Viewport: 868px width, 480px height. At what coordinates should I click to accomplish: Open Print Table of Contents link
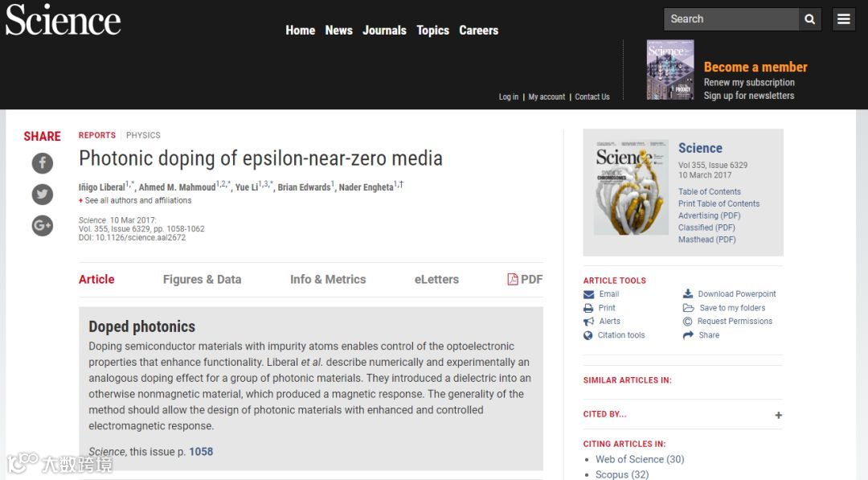click(x=719, y=203)
